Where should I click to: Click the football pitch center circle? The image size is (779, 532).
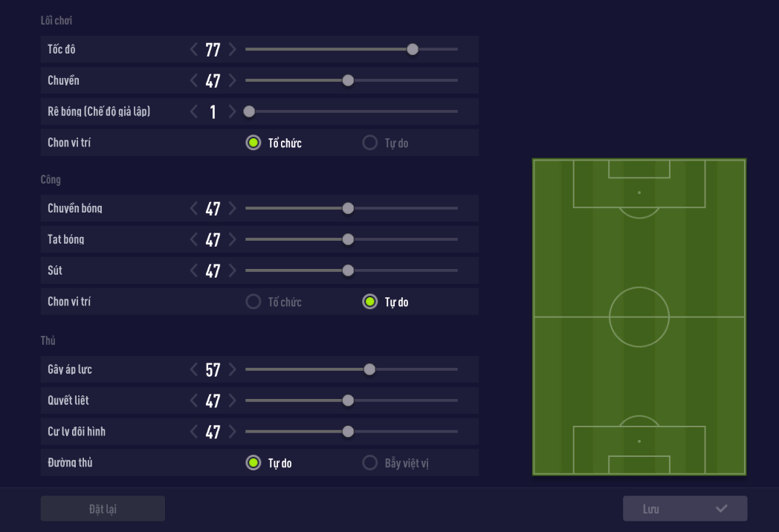639,317
